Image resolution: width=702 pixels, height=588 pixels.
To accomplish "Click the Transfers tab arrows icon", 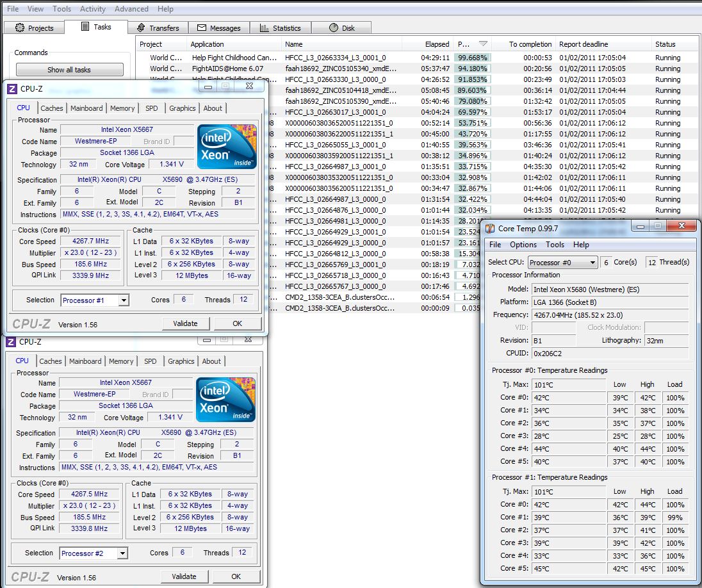I will (x=141, y=28).
